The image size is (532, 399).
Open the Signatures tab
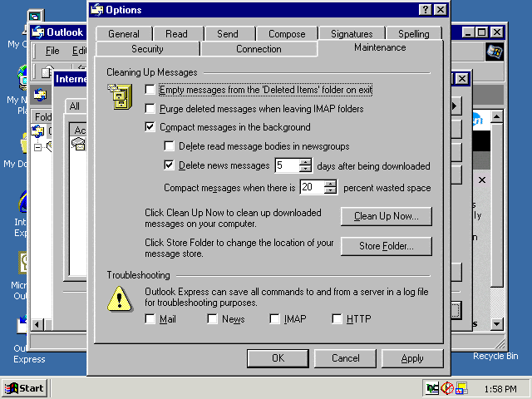tap(352, 34)
